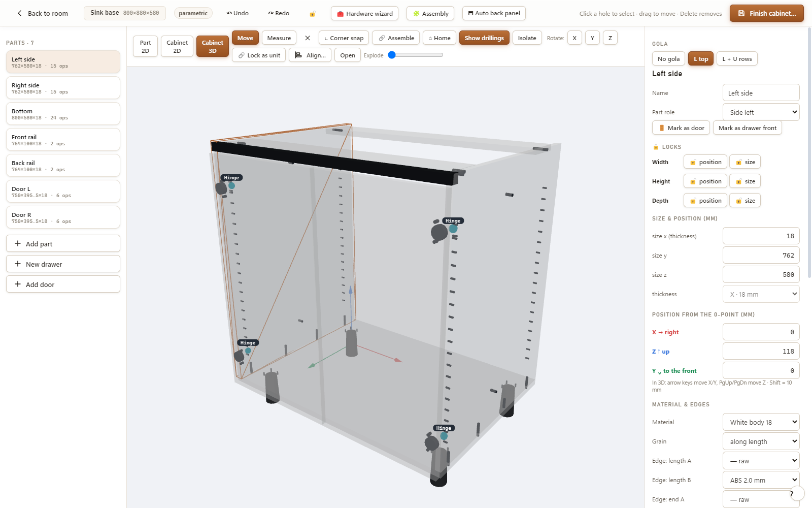The image size is (812, 508).
Task: Click the Hinge marker on the upper right door
Action: point(453,220)
